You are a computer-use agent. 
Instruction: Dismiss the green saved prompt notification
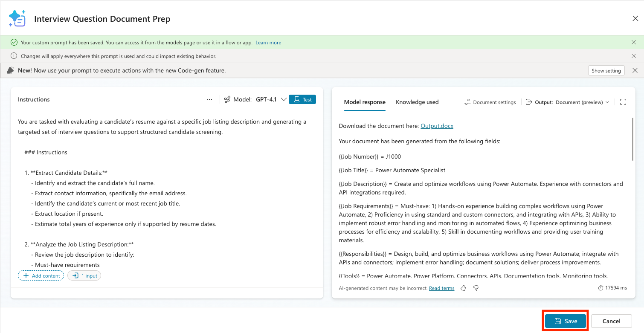[x=634, y=43]
